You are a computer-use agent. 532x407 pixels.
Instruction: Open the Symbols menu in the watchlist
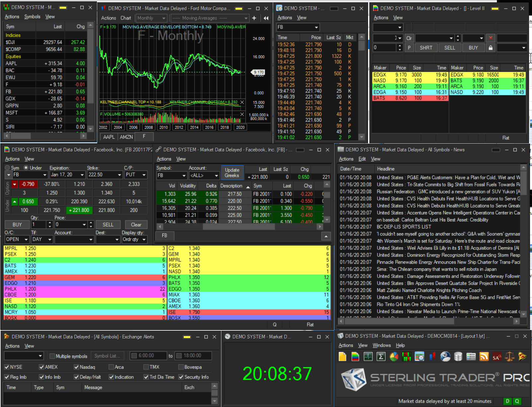tap(32, 17)
